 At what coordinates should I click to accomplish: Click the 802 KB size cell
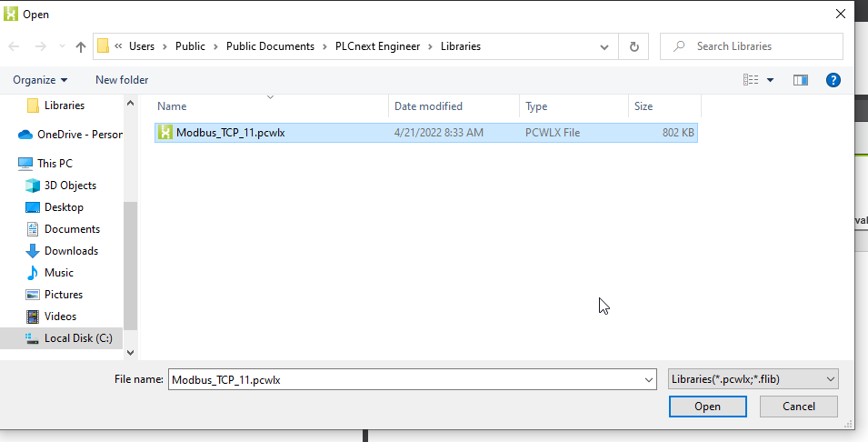pyautogui.click(x=678, y=133)
